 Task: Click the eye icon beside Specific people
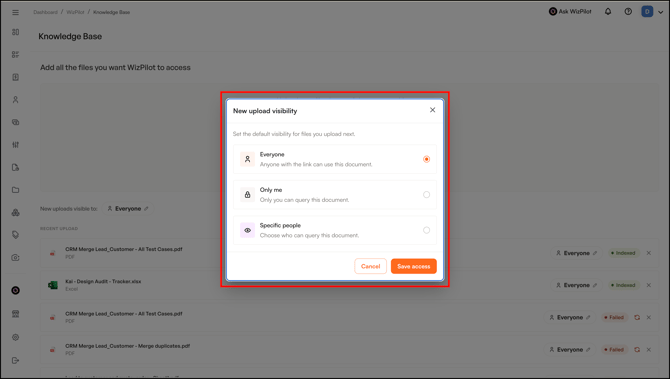(247, 230)
